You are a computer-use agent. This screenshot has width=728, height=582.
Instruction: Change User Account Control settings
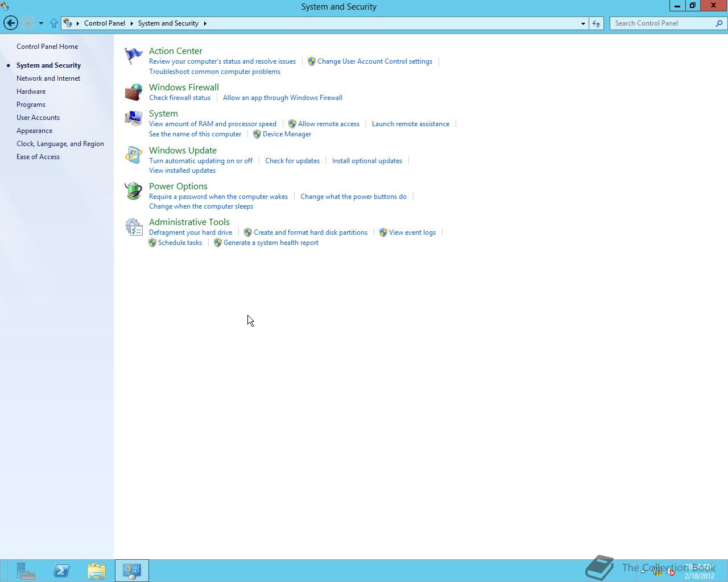(x=375, y=61)
